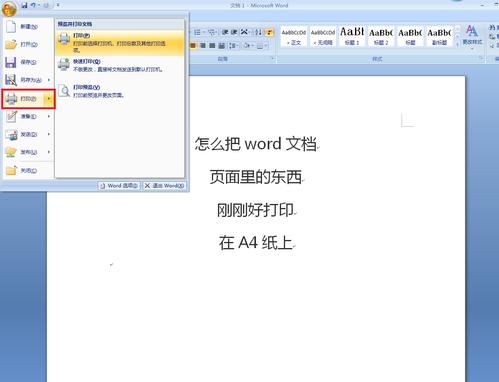
Task: Apply the 无间隔 (No Spacing) style
Action: coord(323,36)
